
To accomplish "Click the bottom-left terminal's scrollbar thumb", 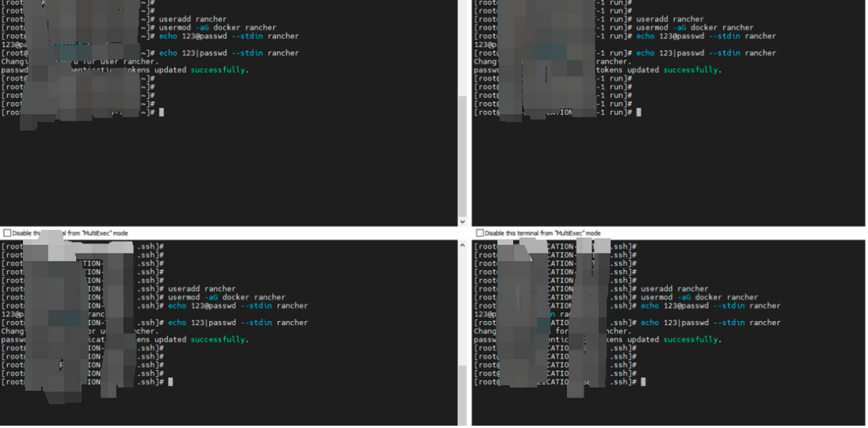I will click(x=463, y=394).
